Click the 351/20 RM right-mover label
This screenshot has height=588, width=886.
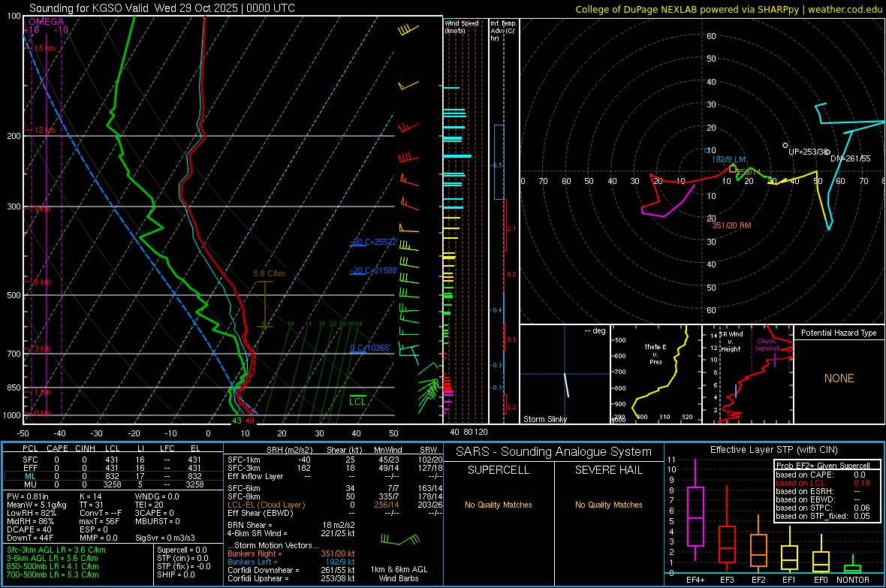coord(732,225)
